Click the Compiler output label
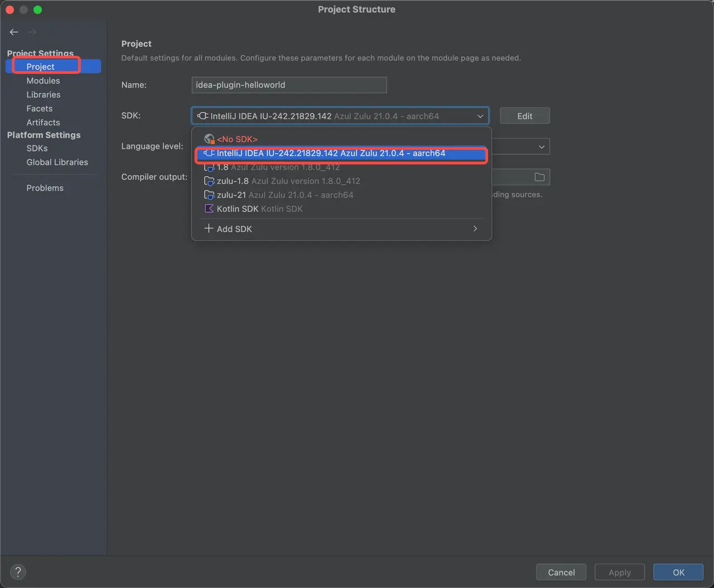The image size is (714, 588). coord(155,177)
